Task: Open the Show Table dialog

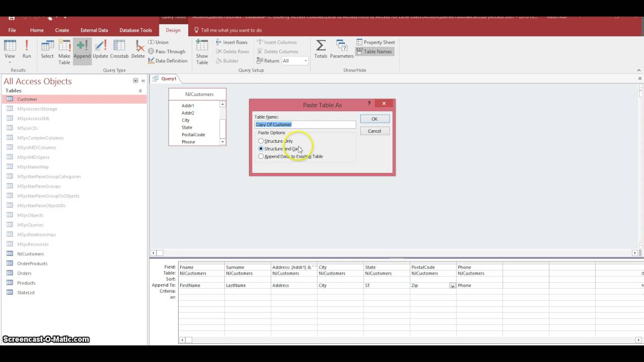Action: click(x=202, y=51)
